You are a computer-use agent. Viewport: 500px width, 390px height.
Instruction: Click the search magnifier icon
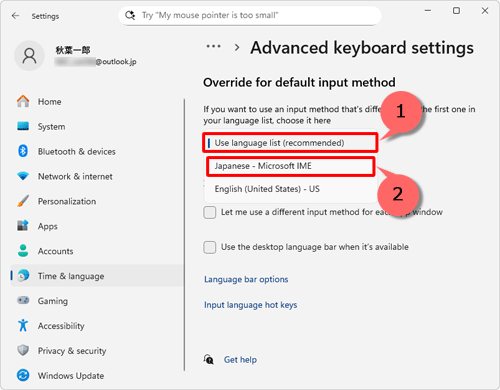(130, 15)
